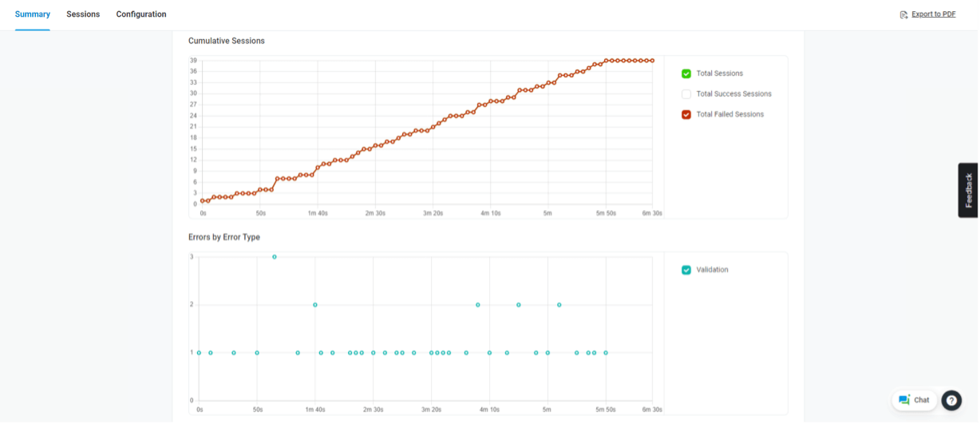The width and height of the screenshot is (980, 424).
Task: Click the 2-error data point just after 5m
Action: 559,305
